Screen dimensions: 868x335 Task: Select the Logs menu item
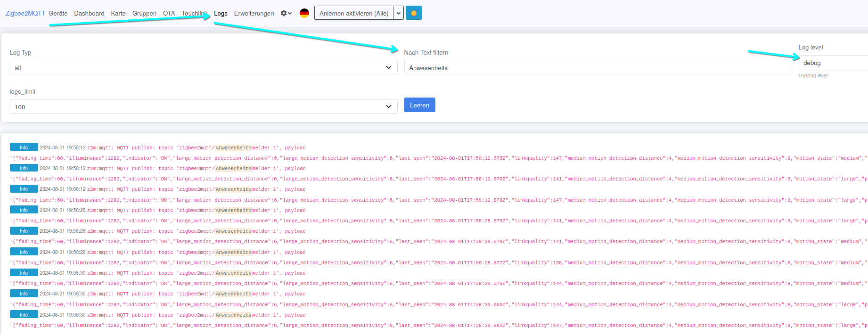tap(221, 13)
